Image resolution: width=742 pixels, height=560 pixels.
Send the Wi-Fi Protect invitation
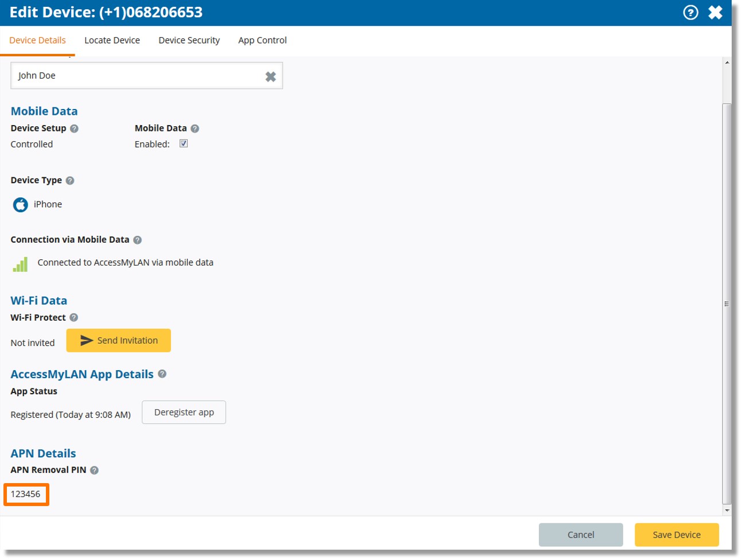[x=119, y=340]
